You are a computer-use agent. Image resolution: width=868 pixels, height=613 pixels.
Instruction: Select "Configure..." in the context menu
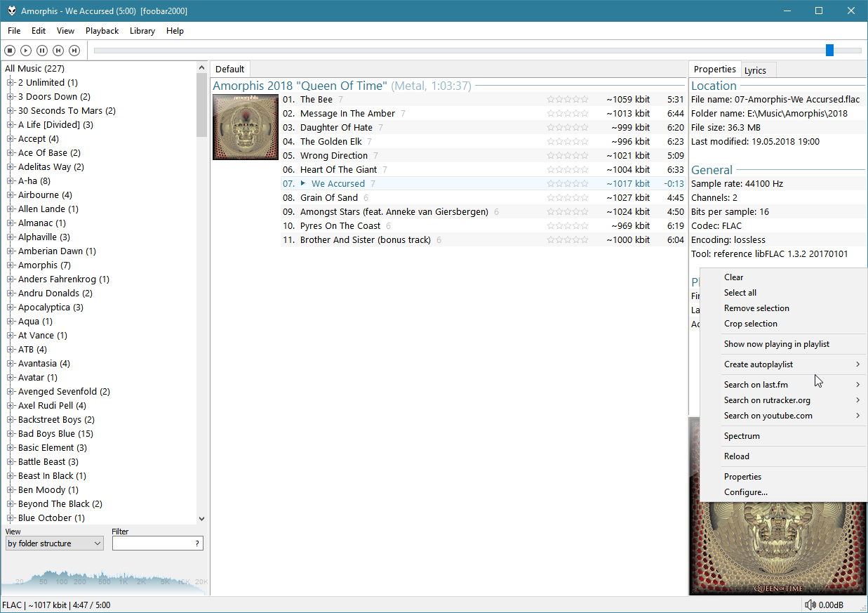coord(745,492)
